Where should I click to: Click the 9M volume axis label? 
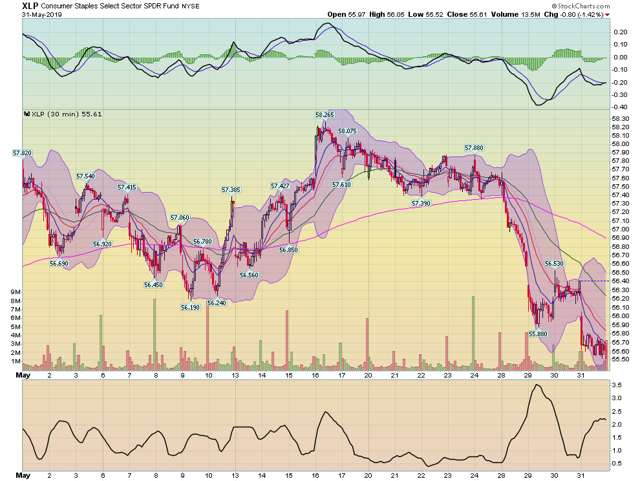pos(16,292)
